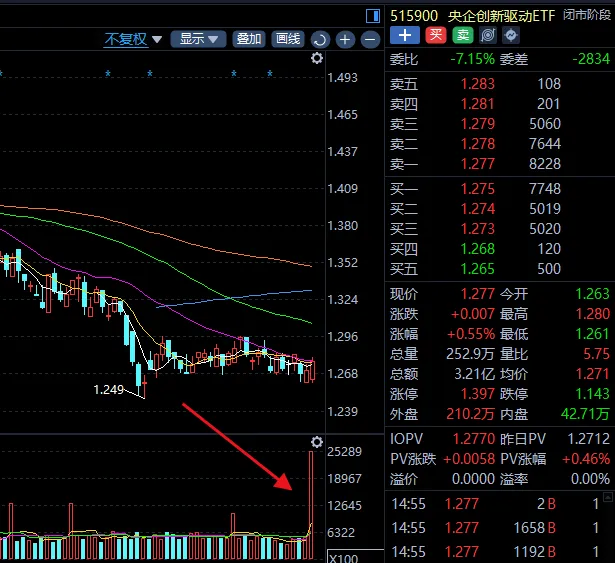
Task: Click the red 买 buy icon
Action: click(x=435, y=35)
